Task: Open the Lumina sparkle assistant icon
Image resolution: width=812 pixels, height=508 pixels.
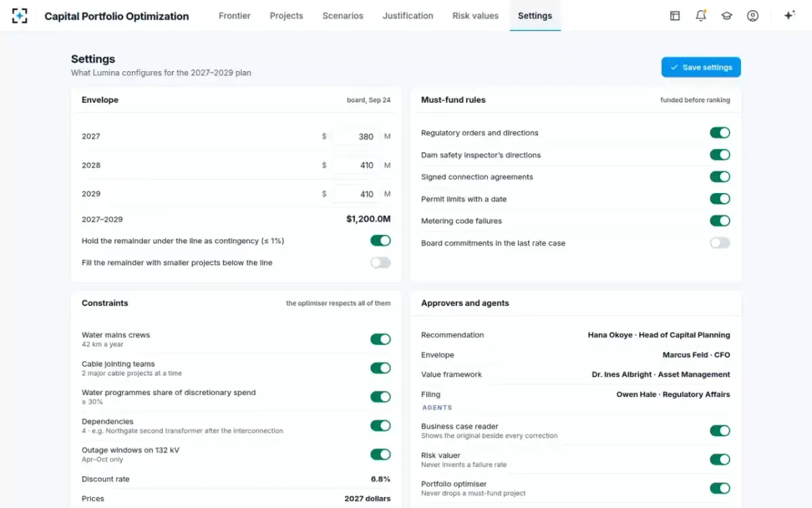Action: [789, 16]
